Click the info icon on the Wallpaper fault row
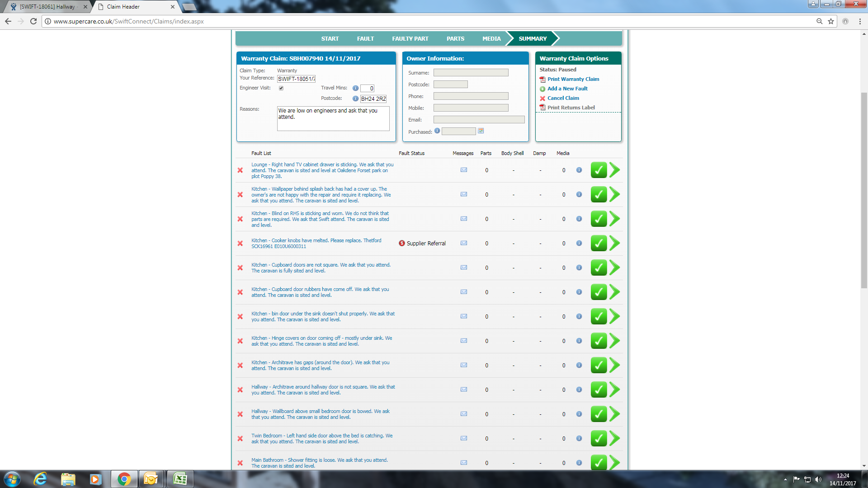868x488 pixels. [x=579, y=194]
